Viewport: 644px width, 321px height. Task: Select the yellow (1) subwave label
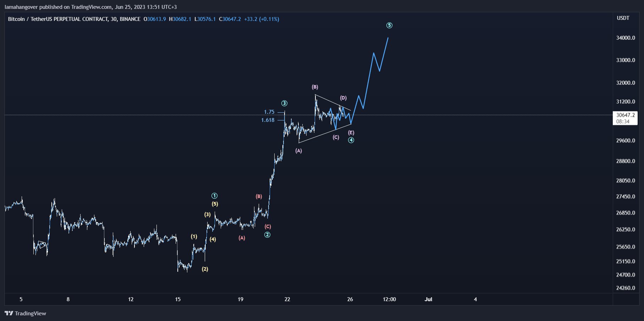[x=194, y=237]
